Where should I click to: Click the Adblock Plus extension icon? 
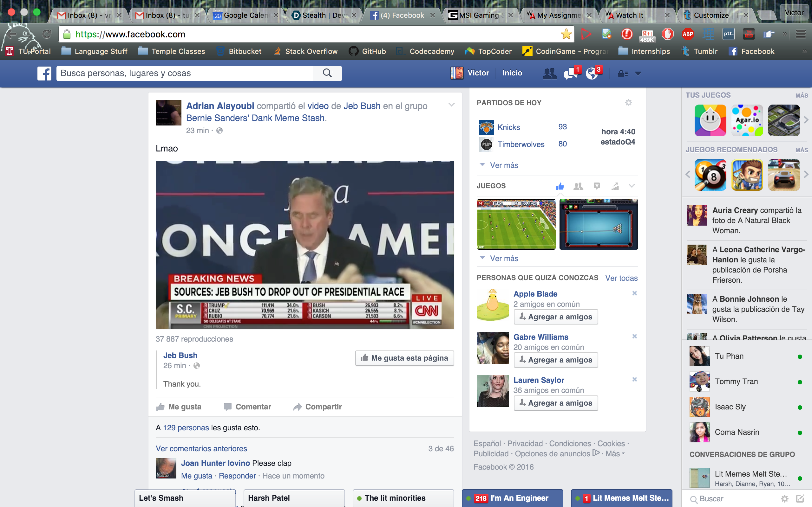688,34
